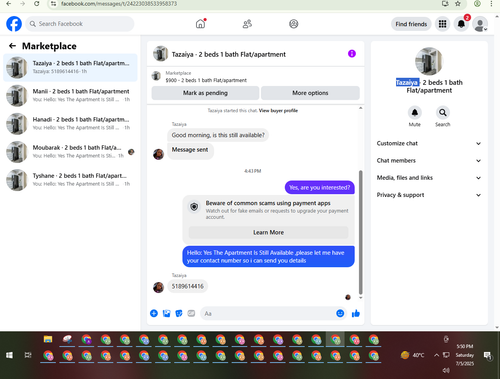This screenshot has width=500, height=379.
Task: Search in conversation magnifier icon
Action: (x=443, y=113)
